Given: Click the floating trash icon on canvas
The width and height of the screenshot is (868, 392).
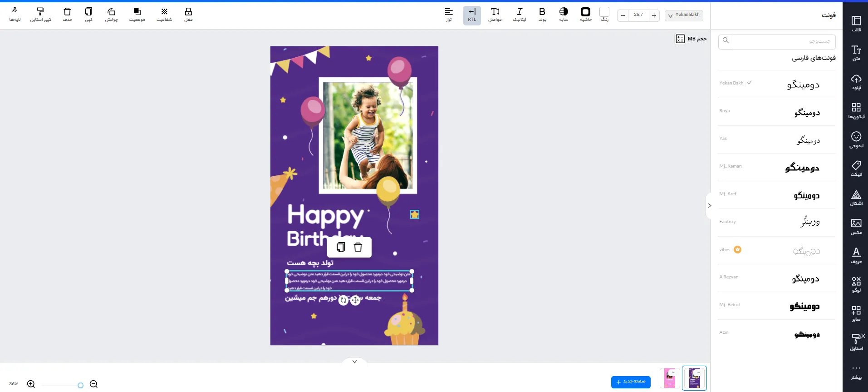Looking at the screenshot, I should pyautogui.click(x=358, y=247).
